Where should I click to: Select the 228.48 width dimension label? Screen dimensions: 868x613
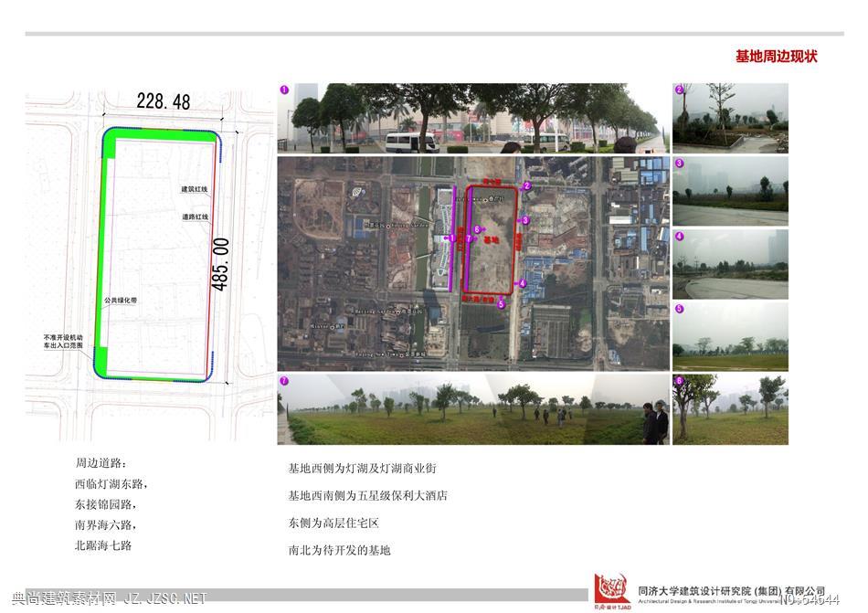[164, 101]
